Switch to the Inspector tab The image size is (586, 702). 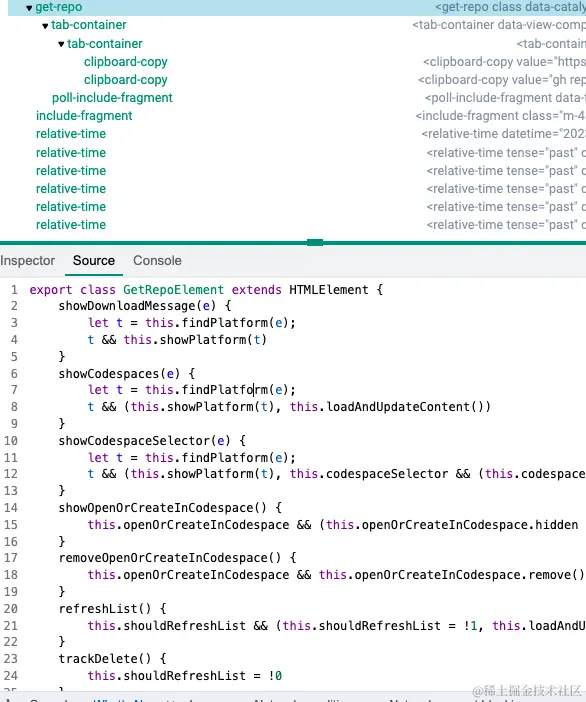[x=28, y=261]
